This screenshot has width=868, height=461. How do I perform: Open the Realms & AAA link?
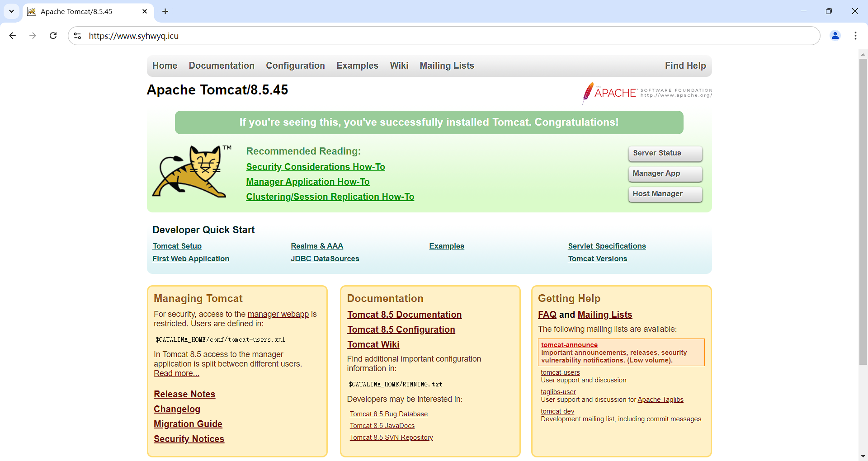point(317,246)
